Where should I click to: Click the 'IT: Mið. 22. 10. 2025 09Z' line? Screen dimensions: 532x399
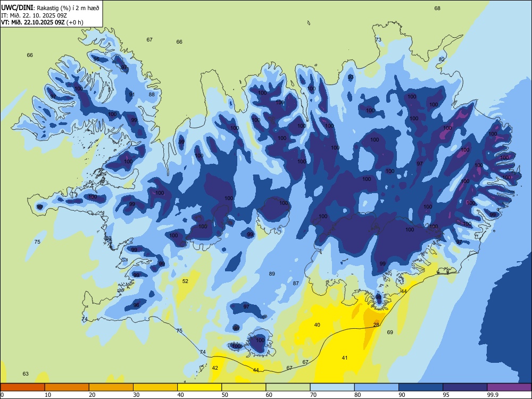(x=34, y=15)
